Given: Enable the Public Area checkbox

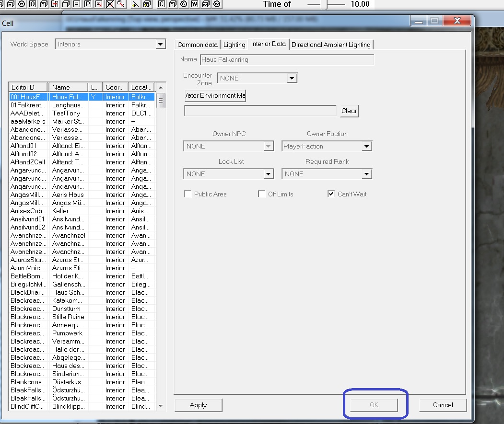Looking at the screenshot, I should tap(188, 194).
